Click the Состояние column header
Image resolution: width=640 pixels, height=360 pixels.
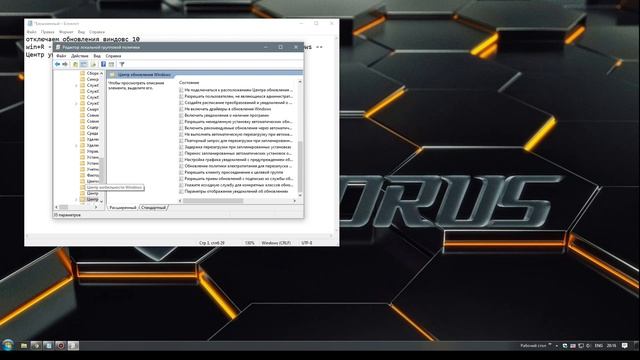189,82
